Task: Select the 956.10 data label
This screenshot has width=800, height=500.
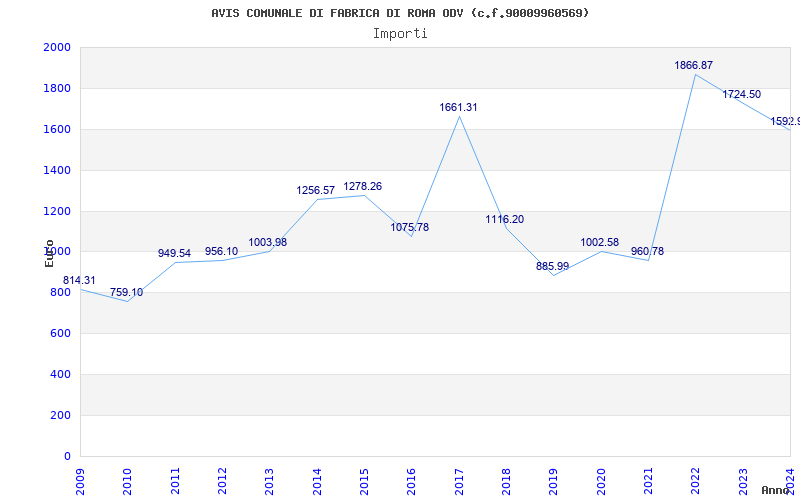Action: [x=221, y=252]
